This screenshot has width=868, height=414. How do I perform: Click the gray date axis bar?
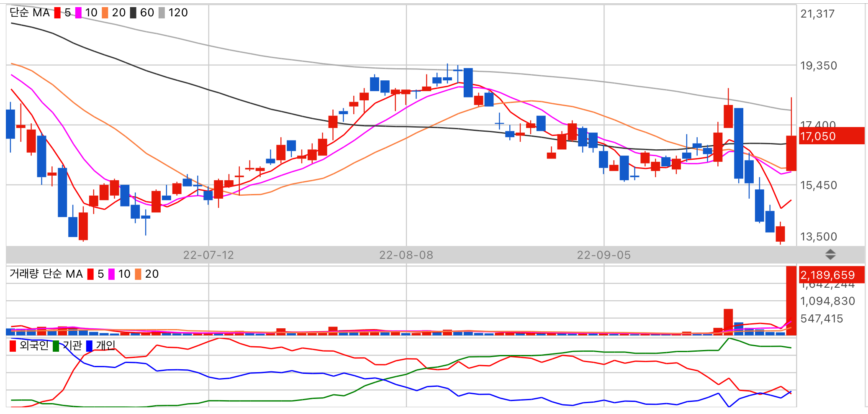pos(435,255)
